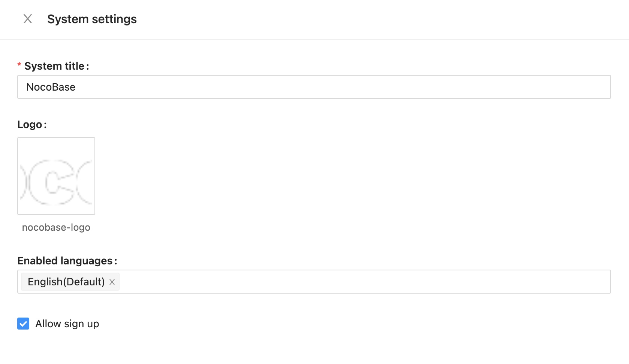Close the System settings drawer
The image size is (629, 364).
[28, 19]
